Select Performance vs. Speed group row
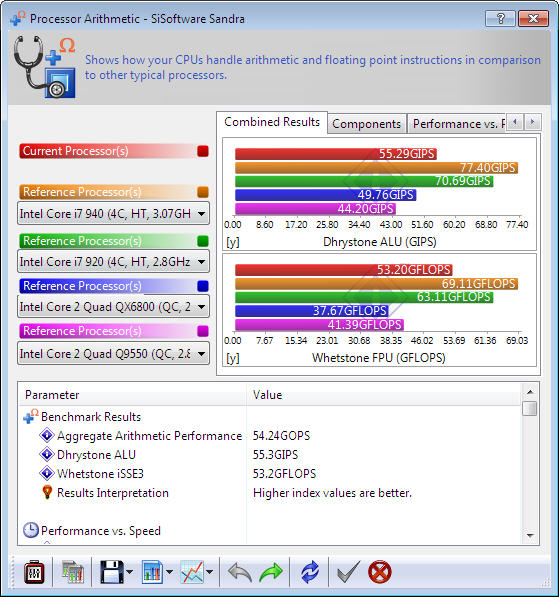Viewport: 559px width, 597px height. coord(270,530)
